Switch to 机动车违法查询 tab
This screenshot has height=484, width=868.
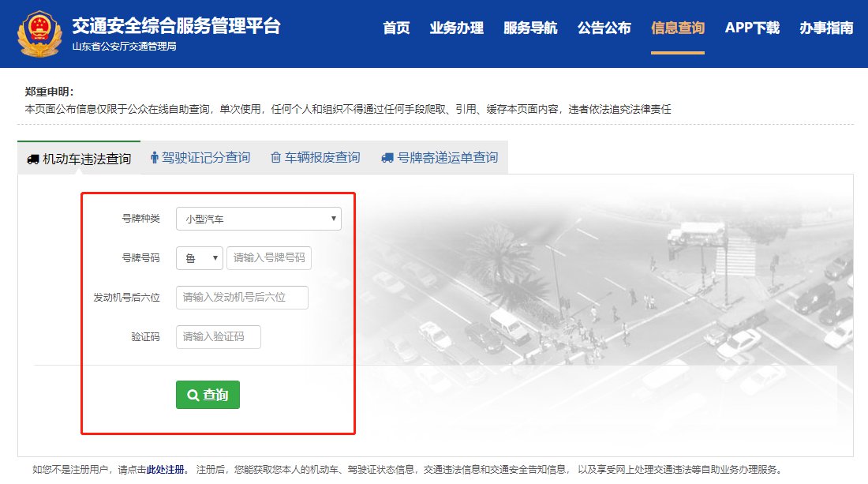79,159
